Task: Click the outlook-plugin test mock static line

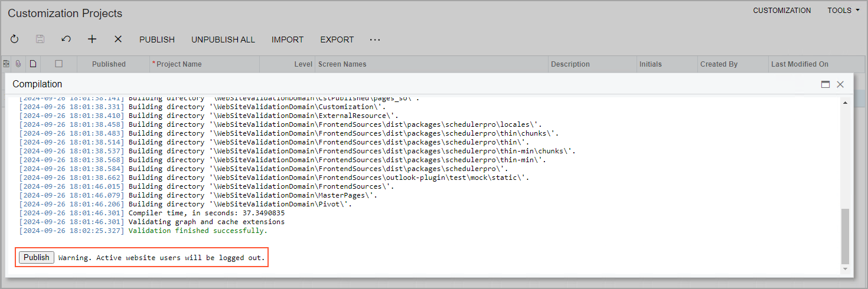Action: tap(329, 178)
